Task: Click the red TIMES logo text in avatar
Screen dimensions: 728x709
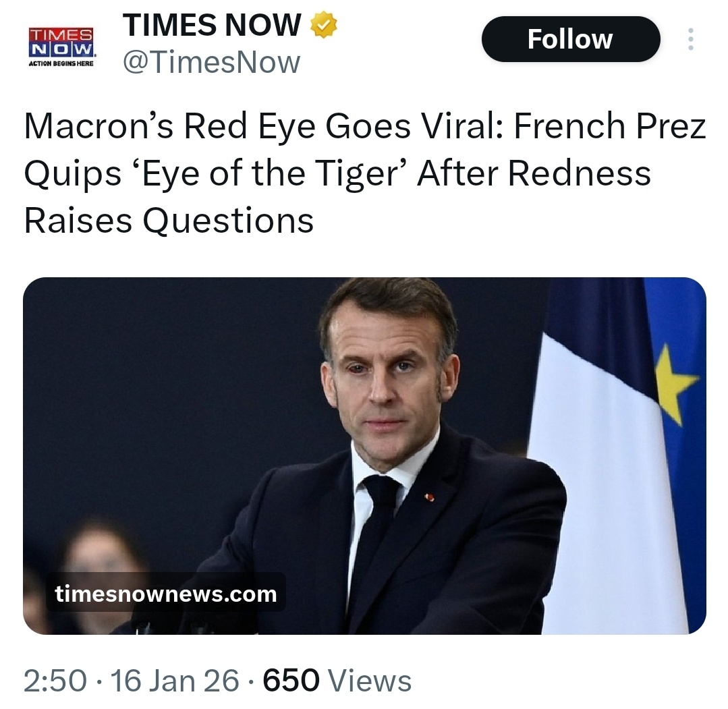Action: coord(61,35)
